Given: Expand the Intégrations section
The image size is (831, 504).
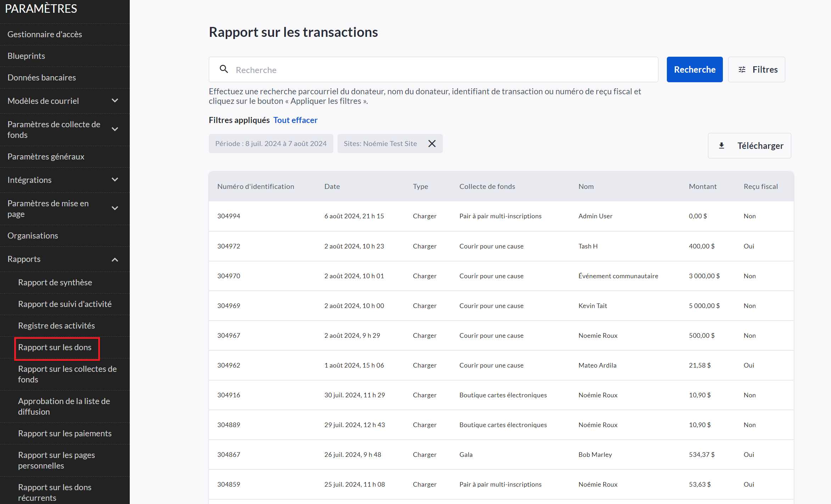Looking at the screenshot, I should pos(115,180).
